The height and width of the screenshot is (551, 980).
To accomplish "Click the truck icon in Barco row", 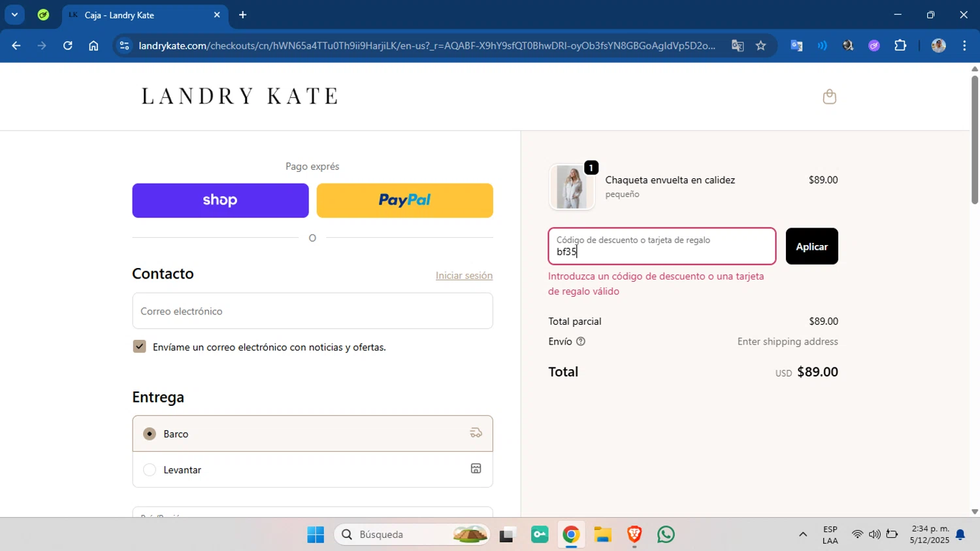I will (x=476, y=433).
